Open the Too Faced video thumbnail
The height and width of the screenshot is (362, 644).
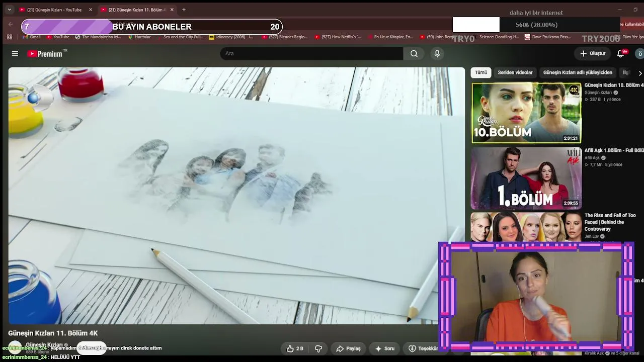[x=526, y=227]
